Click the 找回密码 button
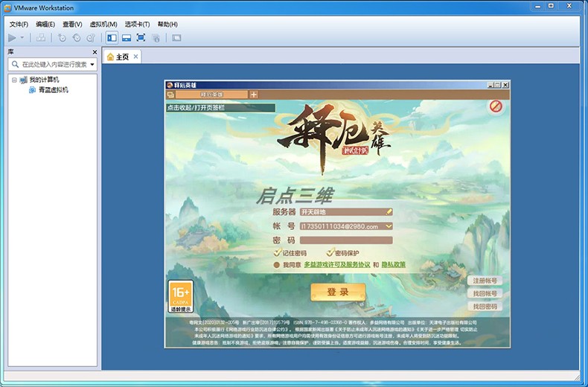 pos(485,307)
